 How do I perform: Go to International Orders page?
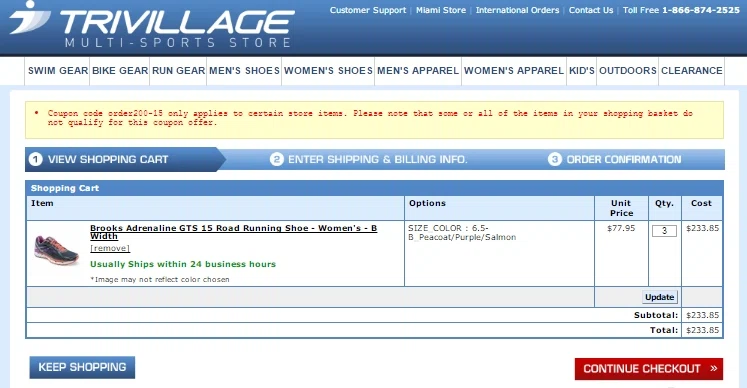517,10
